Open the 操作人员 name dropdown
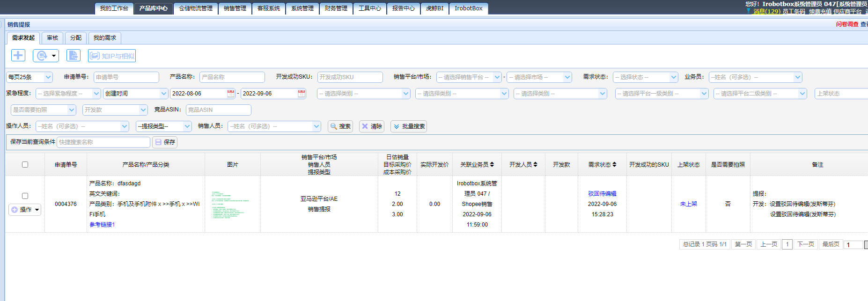This screenshot has height=301, width=868. 82,126
